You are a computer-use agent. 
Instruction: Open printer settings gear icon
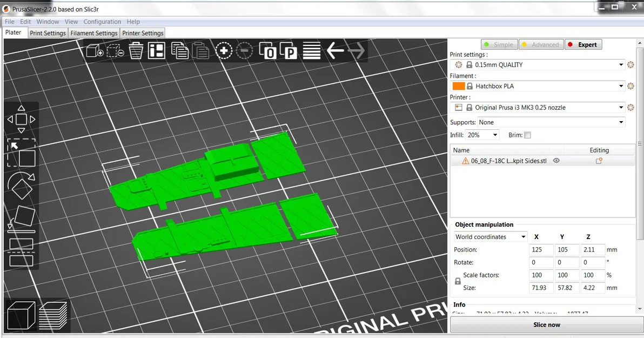631,107
